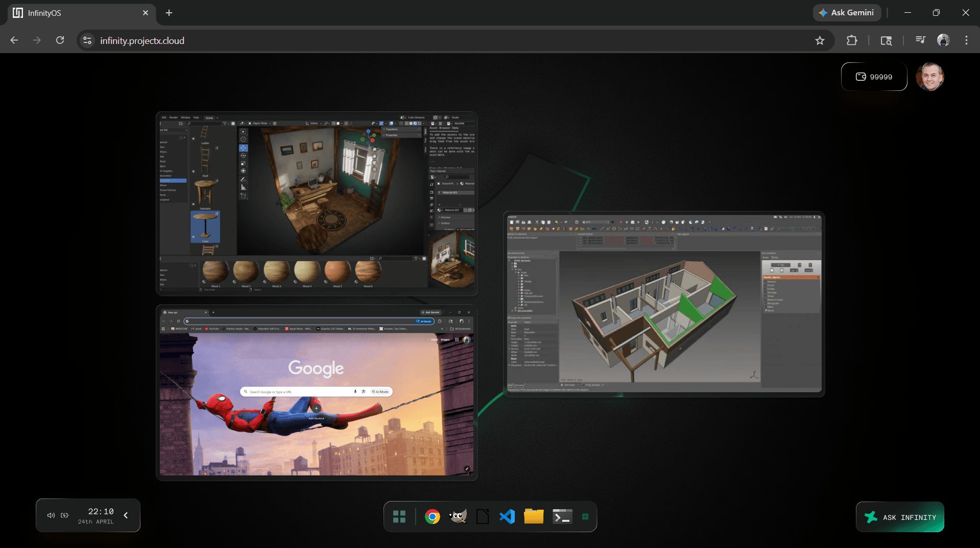Screen dimensions: 980x548
Task: Select Measure tool in Blender toolbar
Action: [243, 187]
